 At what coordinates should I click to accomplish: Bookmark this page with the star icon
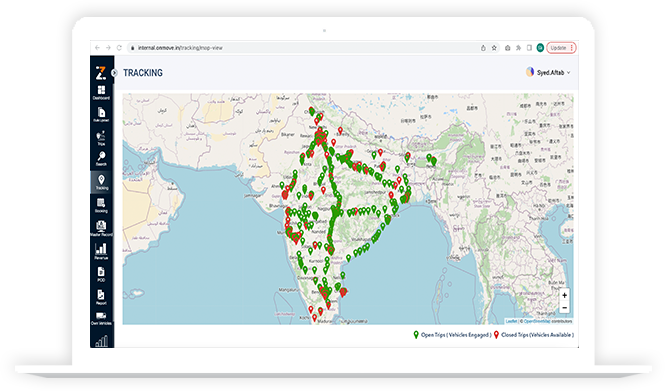pos(494,48)
